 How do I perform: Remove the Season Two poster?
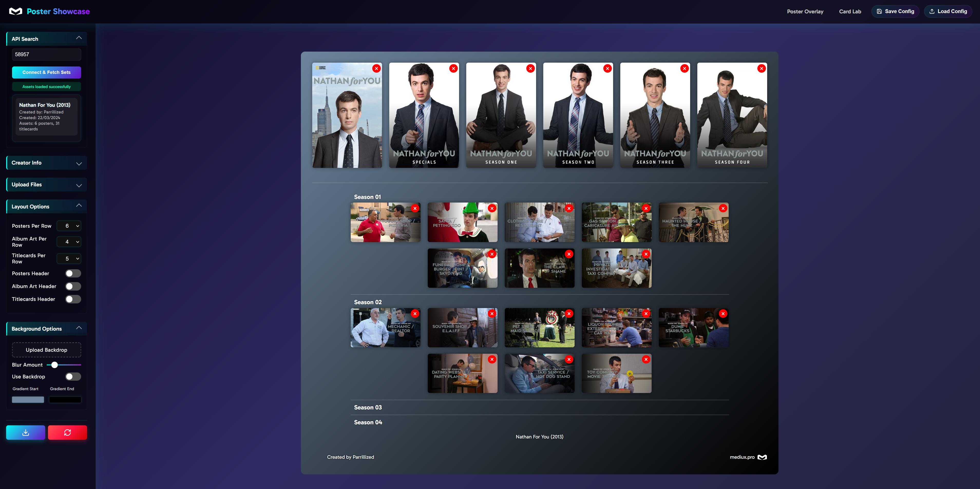(607, 69)
